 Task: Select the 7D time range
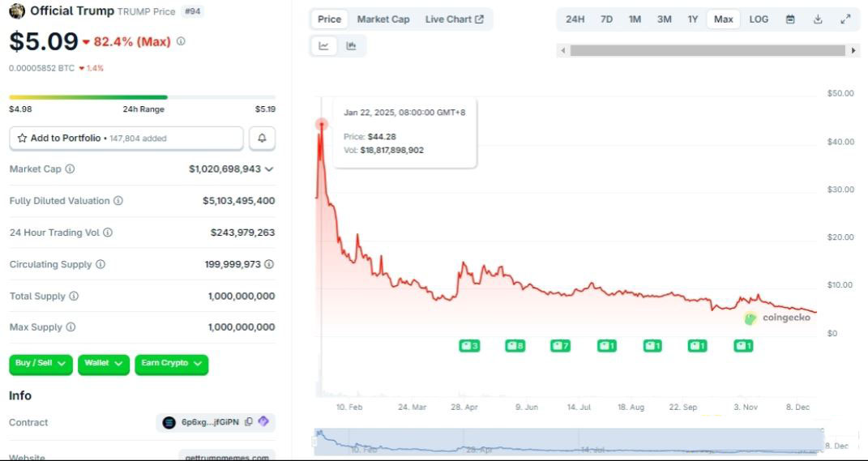606,19
